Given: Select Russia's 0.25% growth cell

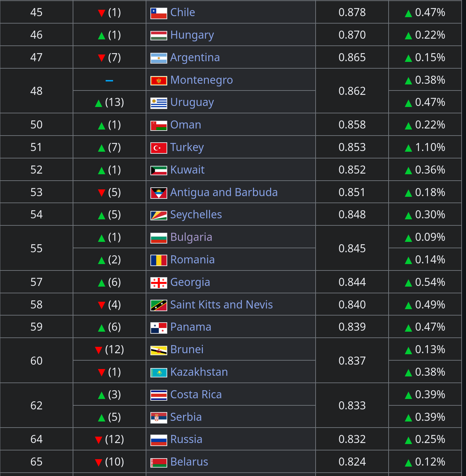Looking at the screenshot, I should tap(425, 439).
